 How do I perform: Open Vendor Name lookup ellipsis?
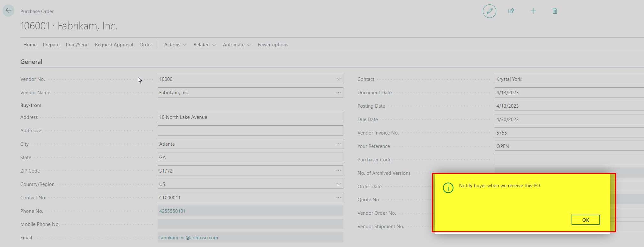click(338, 92)
